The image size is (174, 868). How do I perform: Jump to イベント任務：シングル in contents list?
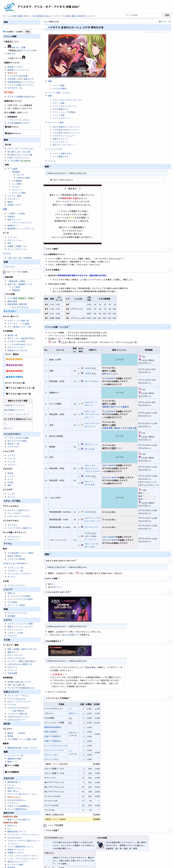click(x=59, y=93)
